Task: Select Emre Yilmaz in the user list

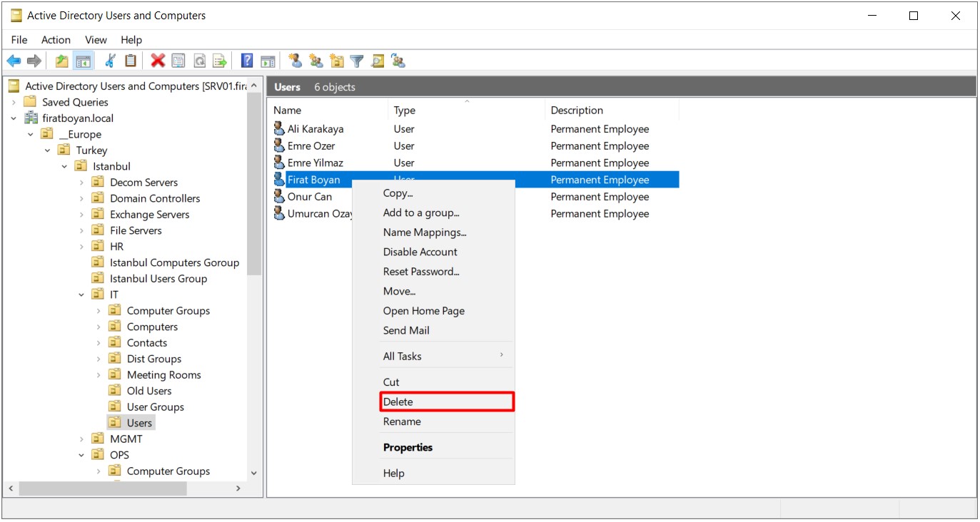Action: point(315,163)
